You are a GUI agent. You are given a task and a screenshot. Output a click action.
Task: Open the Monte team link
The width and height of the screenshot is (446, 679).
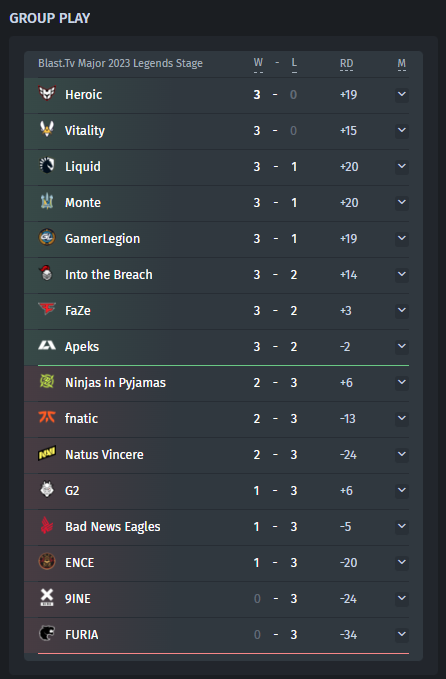[83, 203]
